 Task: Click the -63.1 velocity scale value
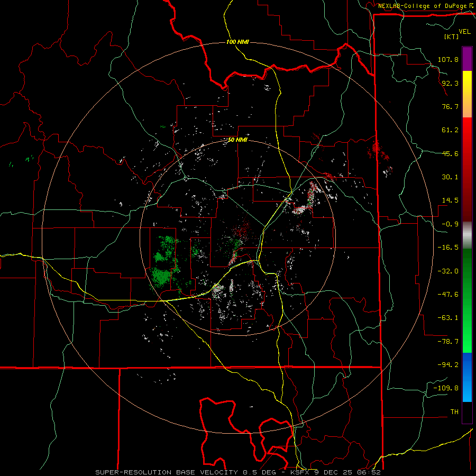point(448,318)
